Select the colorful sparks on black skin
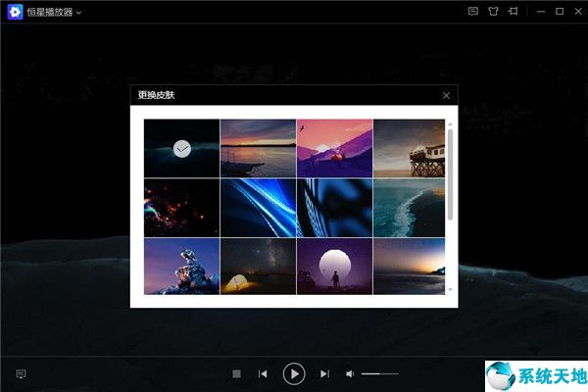Viewport: 588px width, 392px height. click(x=182, y=208)
